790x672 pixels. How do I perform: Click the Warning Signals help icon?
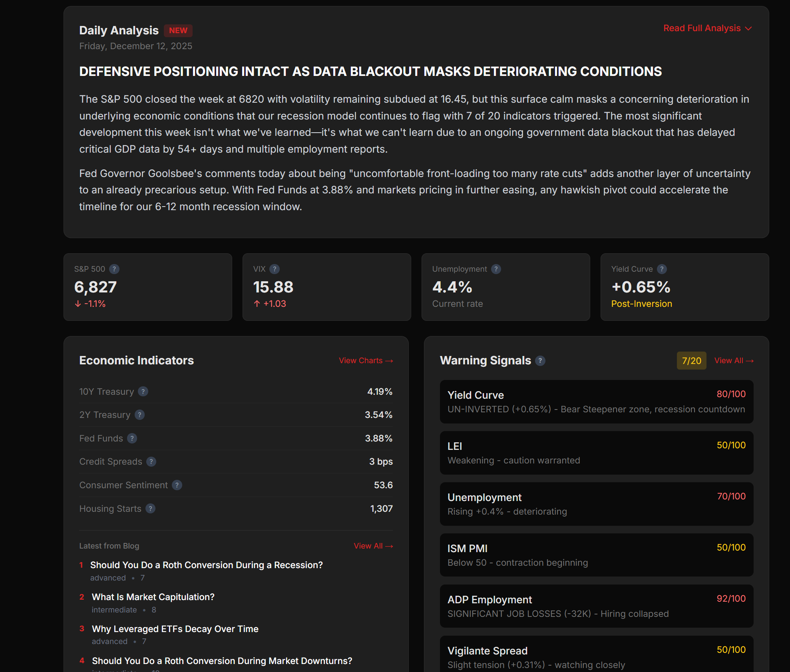coord(540,361)
